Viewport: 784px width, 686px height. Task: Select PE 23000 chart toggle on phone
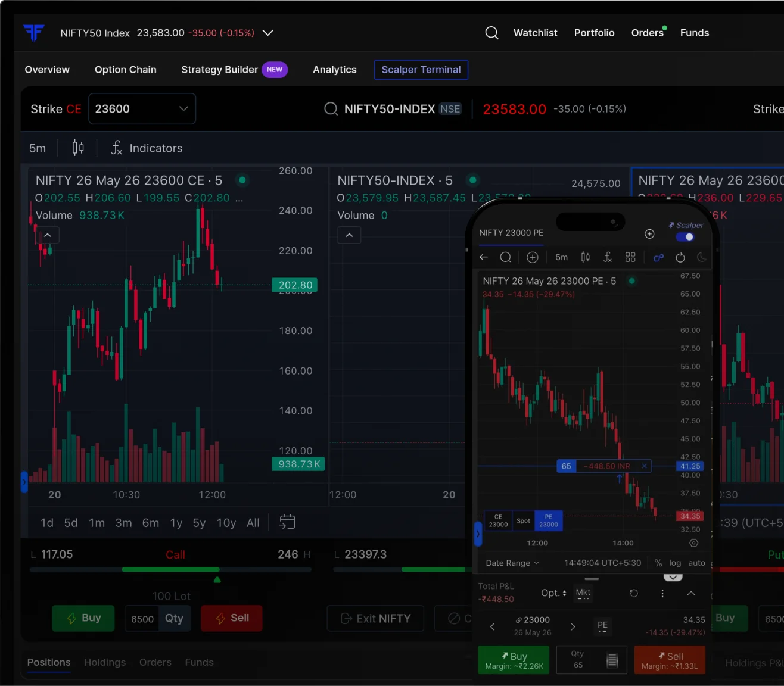549,520
